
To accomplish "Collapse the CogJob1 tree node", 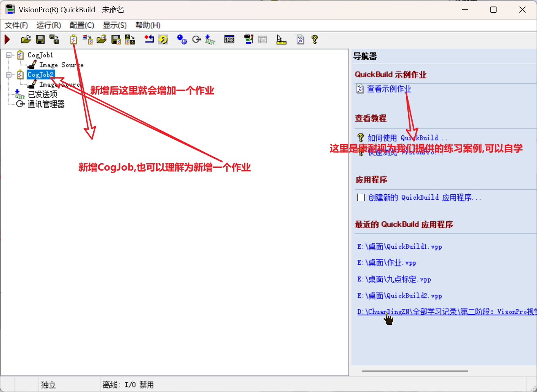I will [x=9, y=55].
